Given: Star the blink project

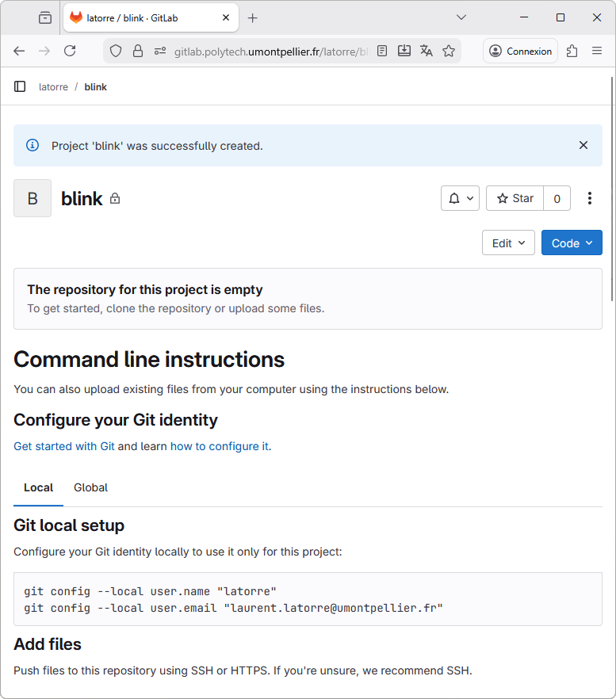Looking at the screenshot, I should tap(515, 198).
